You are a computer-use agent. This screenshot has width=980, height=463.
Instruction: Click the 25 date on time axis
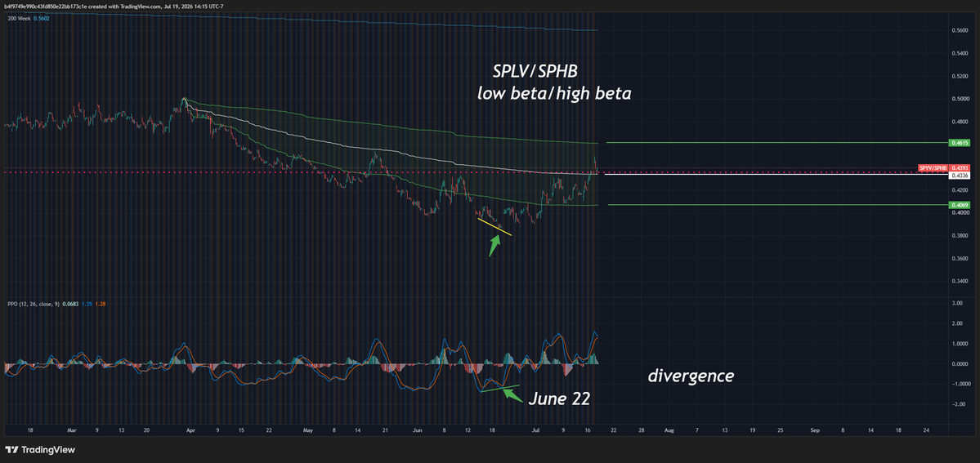point(780,430)
